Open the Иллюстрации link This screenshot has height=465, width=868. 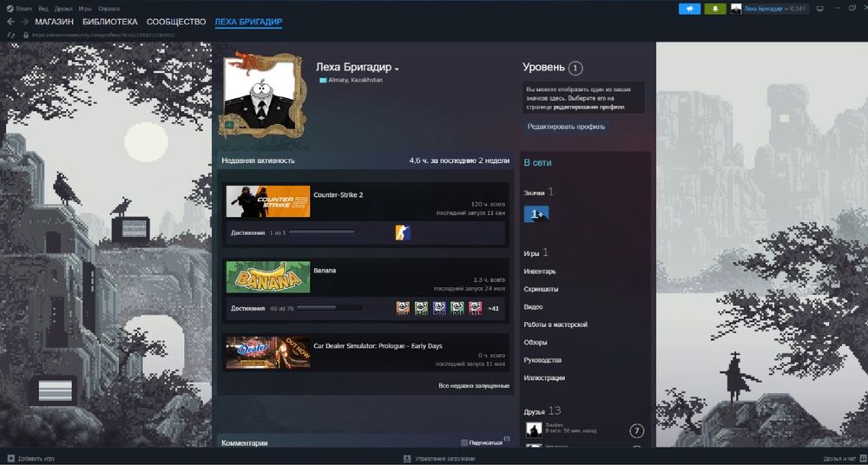[x=544, y=378]
